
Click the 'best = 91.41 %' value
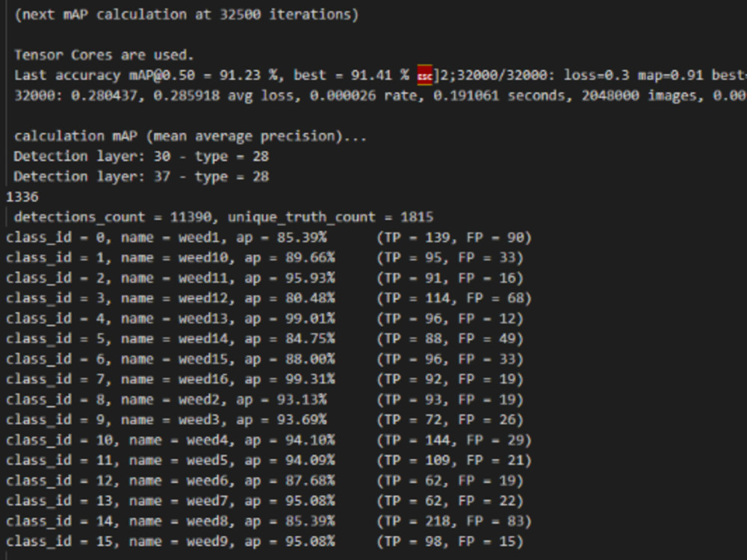(351, 75)
